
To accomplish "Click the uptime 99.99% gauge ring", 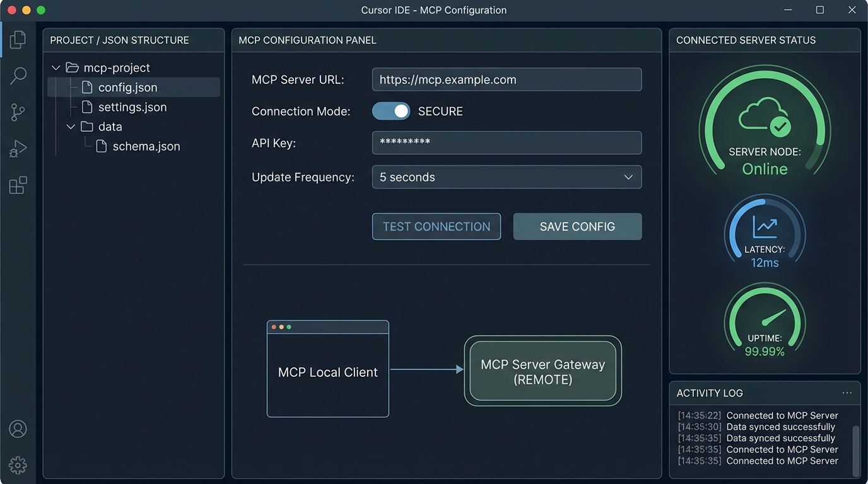I will coord(765,321).
